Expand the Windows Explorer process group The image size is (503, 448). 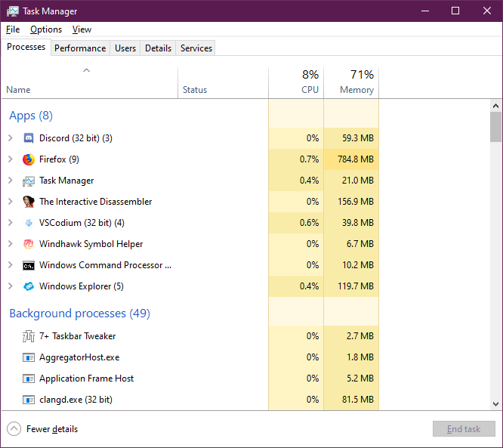11,286
